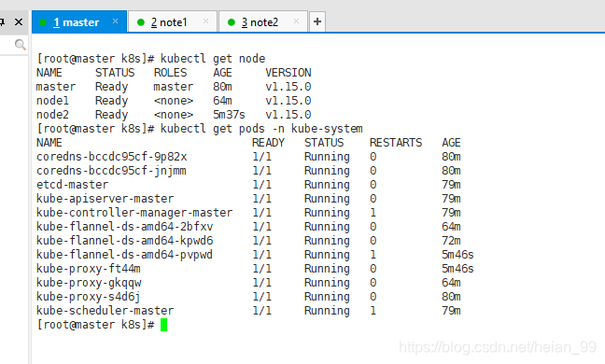Close the side panel with X icon
This screenshot has height=364, width=605.
pos(19,22)
